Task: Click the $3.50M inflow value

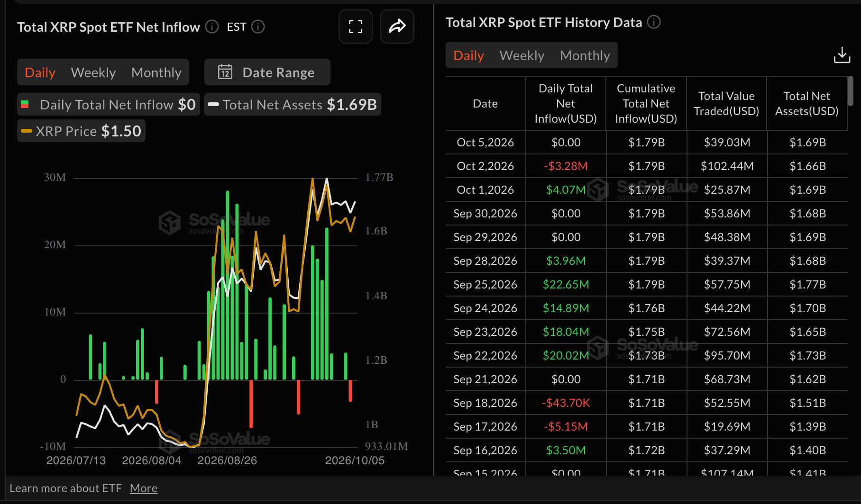Action: click(x=566, y=450)
